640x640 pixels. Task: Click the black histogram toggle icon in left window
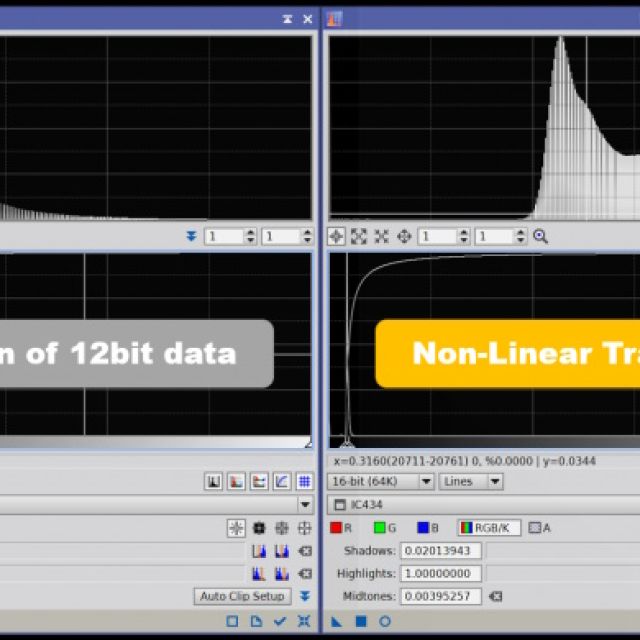[213, 482]
